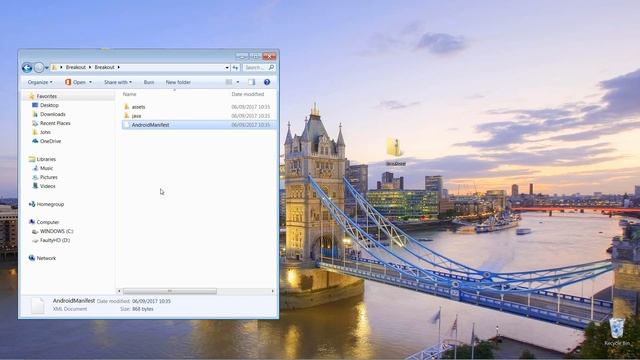The width and height of the screenshot is (640, 360).
Task: Open the Help question mark icon
Action: pos(267,82)
